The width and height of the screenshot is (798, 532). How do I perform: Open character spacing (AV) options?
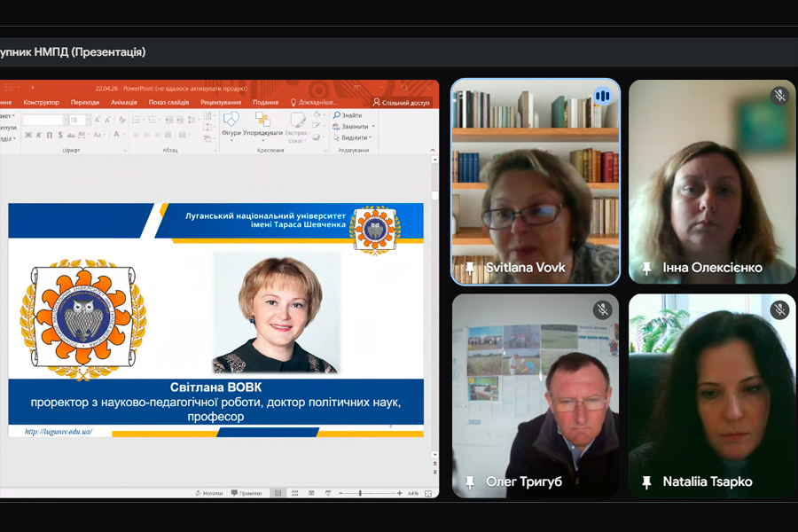(82, 135)
